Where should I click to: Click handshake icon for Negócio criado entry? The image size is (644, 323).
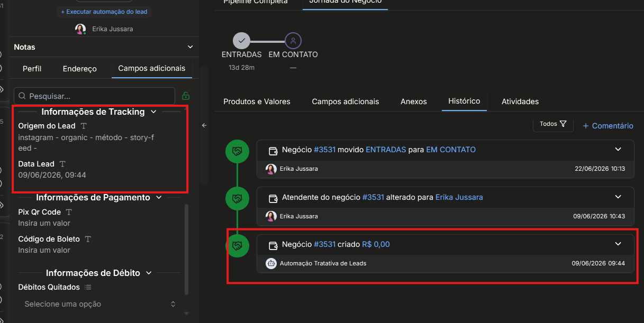point(237,246)
